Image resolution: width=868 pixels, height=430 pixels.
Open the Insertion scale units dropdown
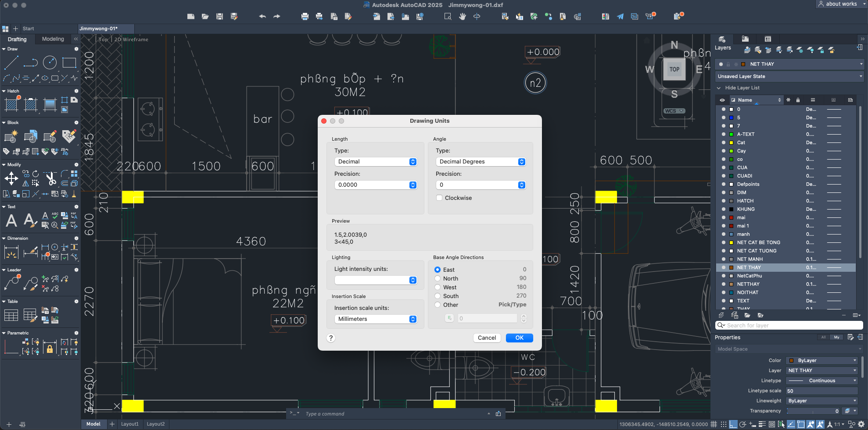[x=376, y=319]
